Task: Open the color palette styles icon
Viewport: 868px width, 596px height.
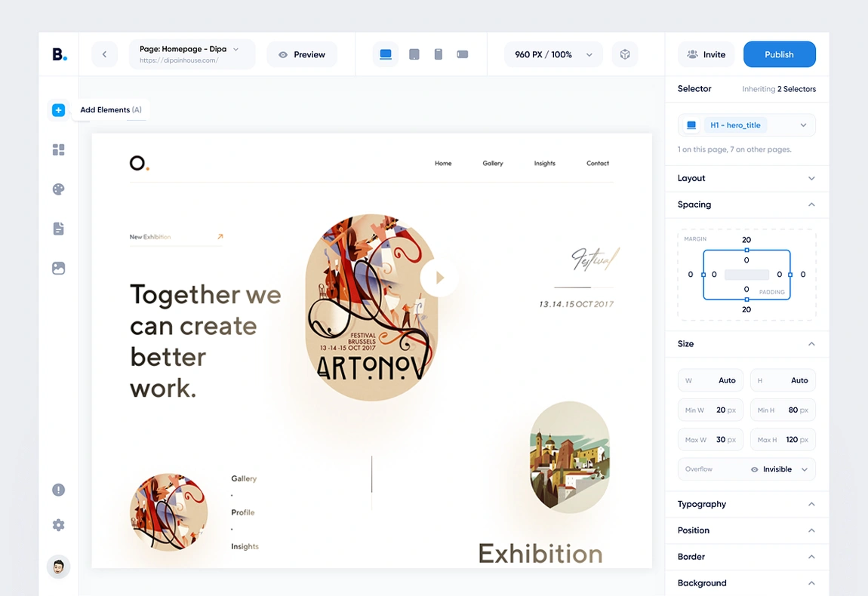Action: pyautogui.click(x=58, y=189)
